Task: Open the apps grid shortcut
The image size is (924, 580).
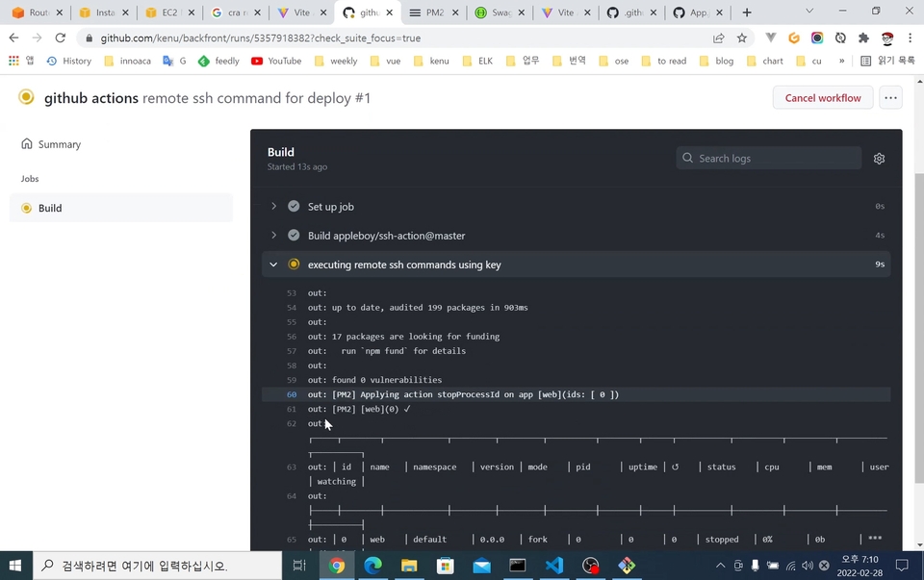Action: coord(13,61)
